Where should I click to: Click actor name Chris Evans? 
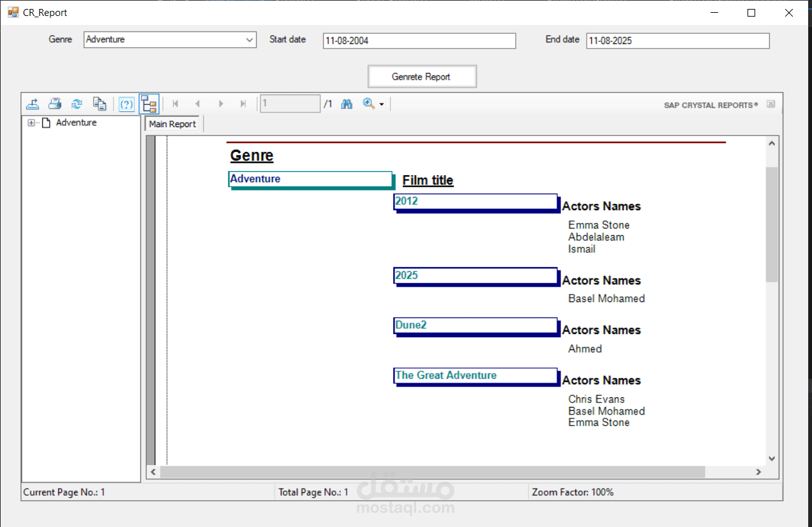point(596,399)
